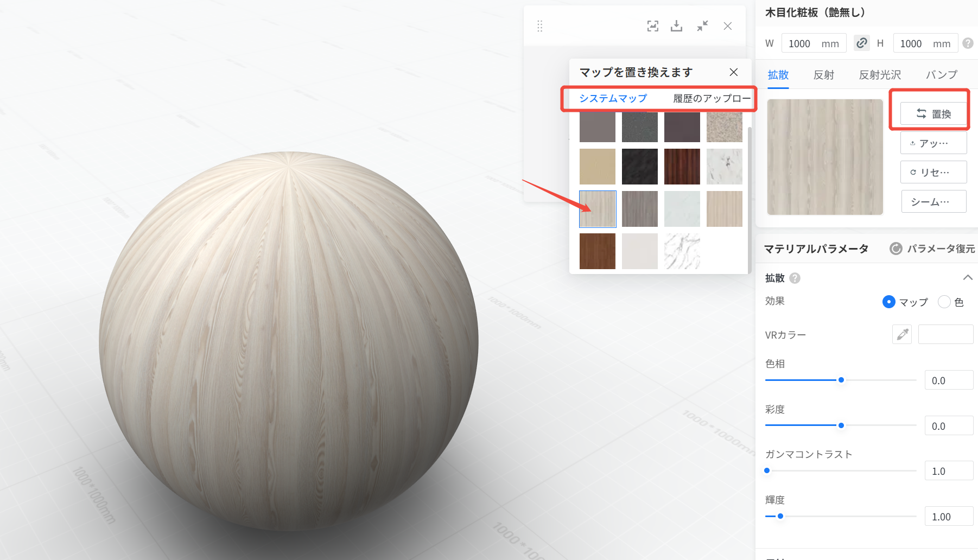Collapse the 拡散 parameter section
978x560 pixels.
point(967,277)
